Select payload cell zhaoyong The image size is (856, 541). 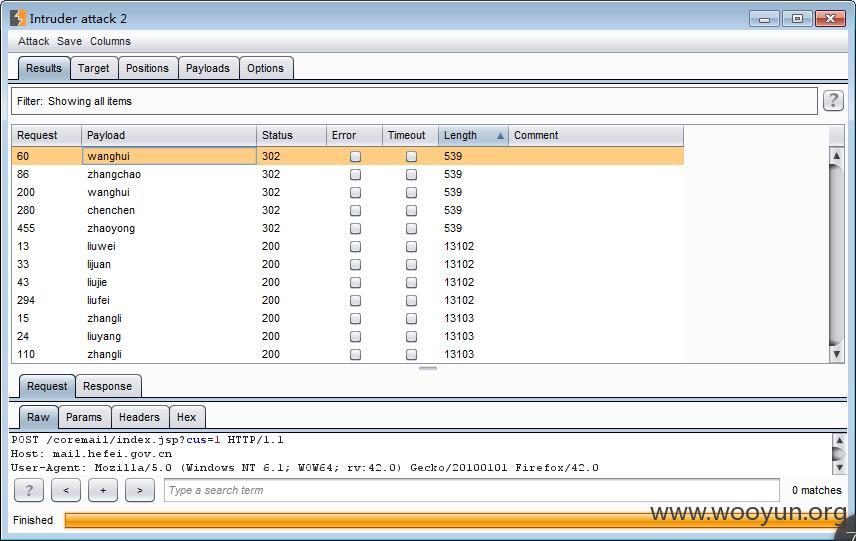169,229
